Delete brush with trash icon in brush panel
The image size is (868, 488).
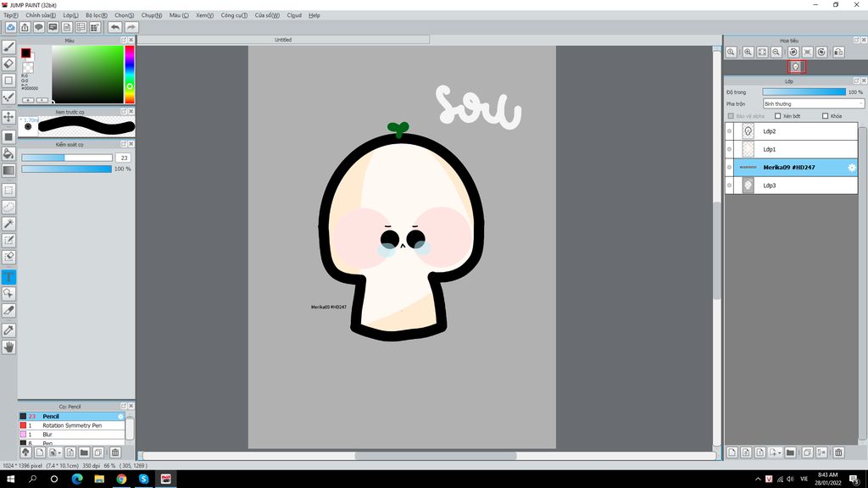[115, 452]
